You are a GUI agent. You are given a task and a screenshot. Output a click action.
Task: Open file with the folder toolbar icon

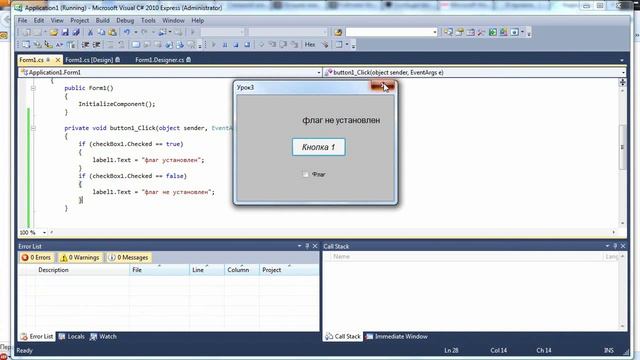click(x=54, y=32)
